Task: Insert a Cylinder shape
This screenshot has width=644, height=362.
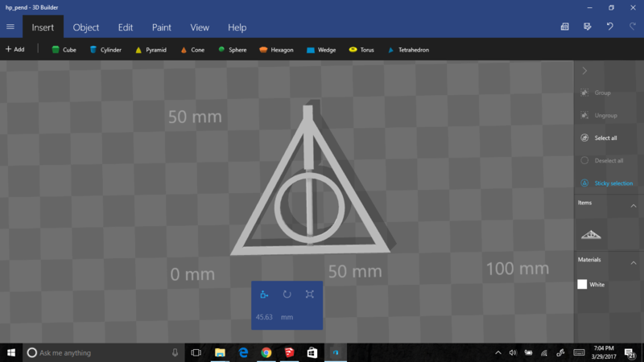Action: click(105, 50)
